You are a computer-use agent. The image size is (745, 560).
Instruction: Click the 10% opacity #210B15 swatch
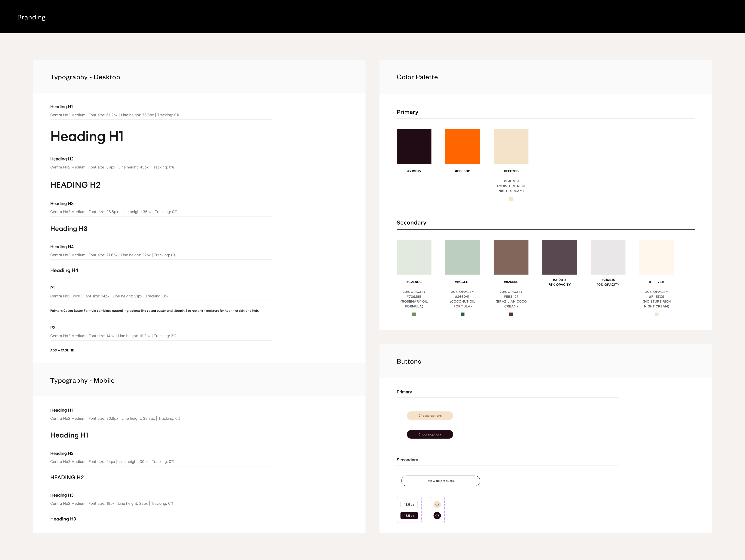608,257
